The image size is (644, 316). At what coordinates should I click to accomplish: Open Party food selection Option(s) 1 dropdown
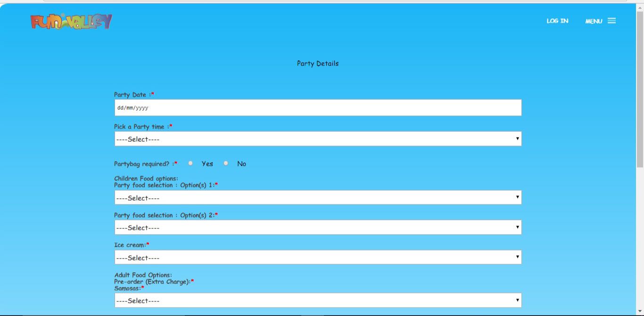coord(318,198)
